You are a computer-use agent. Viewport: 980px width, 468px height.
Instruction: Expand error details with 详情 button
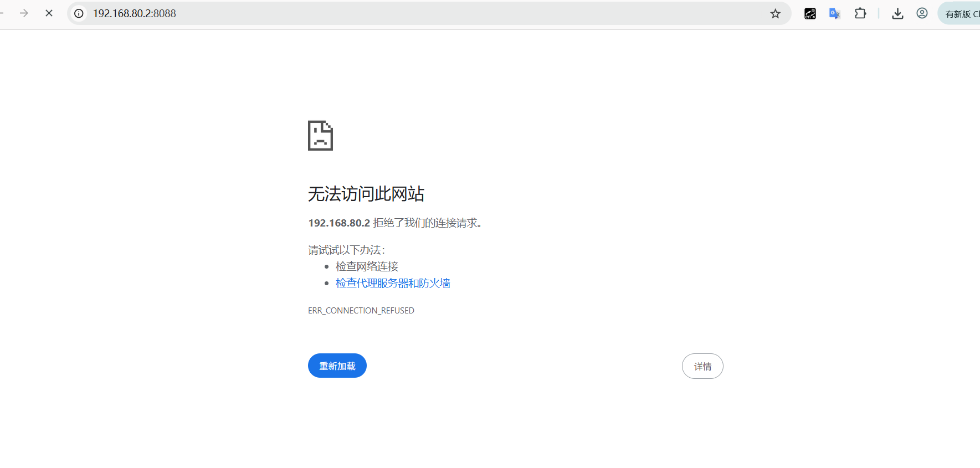tap(702, 366)
